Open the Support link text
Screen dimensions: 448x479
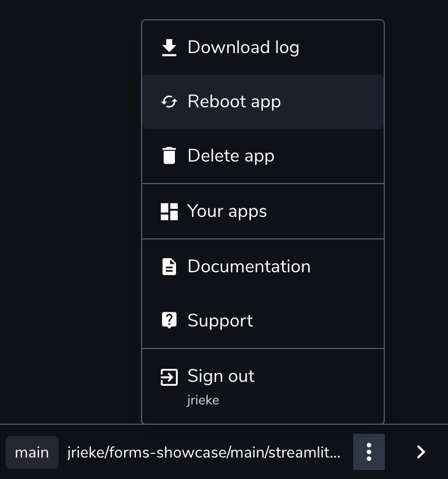point(220,321)
